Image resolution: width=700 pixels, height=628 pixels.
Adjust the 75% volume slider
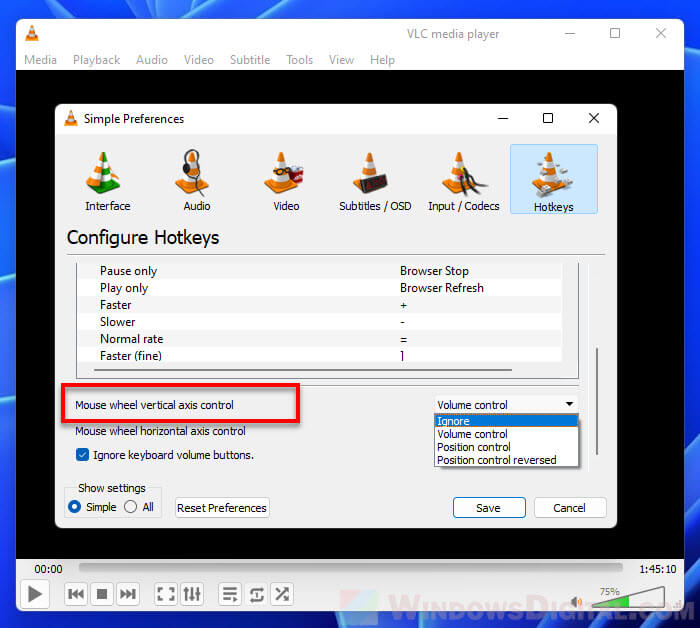click(628, 597)
